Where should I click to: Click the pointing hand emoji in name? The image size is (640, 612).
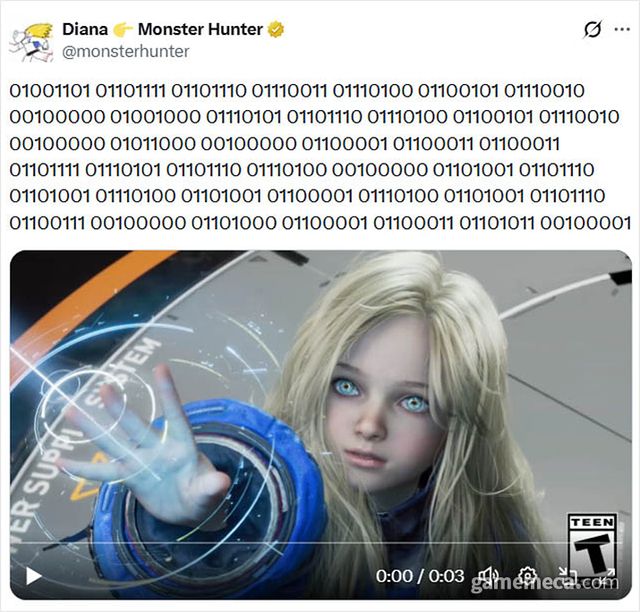(123, 29)
